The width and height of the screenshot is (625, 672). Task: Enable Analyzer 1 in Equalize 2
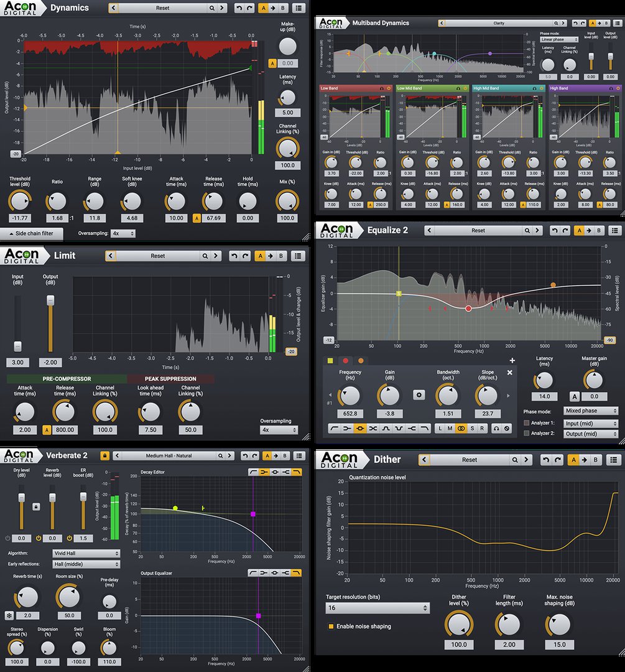pos(528,424)
